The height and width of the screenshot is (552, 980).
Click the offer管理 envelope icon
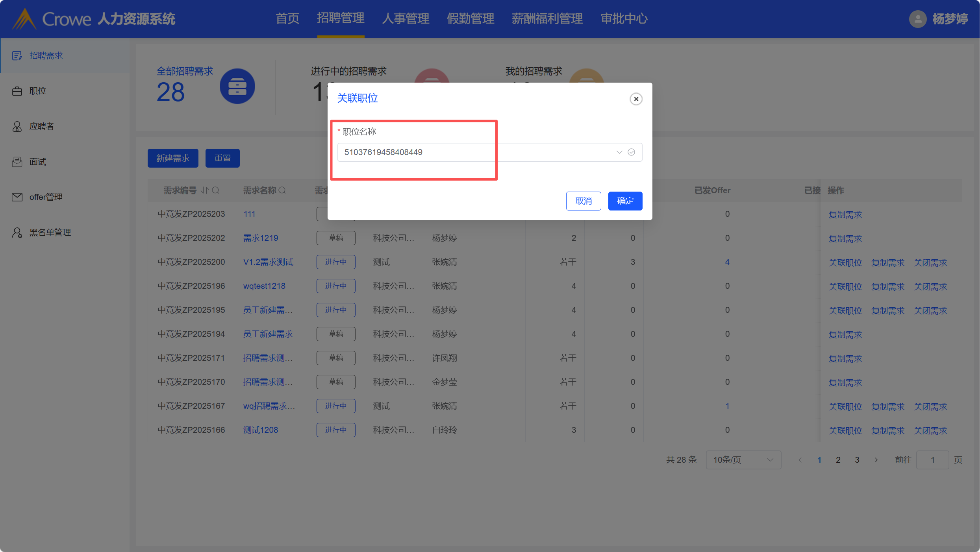click(17, 197)
